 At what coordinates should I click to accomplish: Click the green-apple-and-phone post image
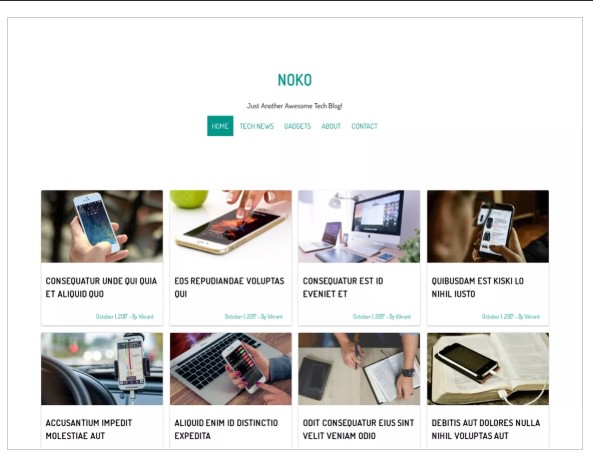[231, 226]
